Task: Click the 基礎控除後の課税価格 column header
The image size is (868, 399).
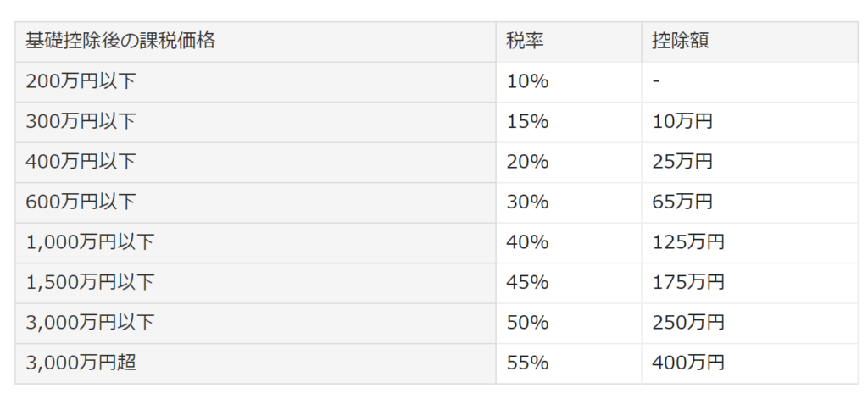Action: 255,42
